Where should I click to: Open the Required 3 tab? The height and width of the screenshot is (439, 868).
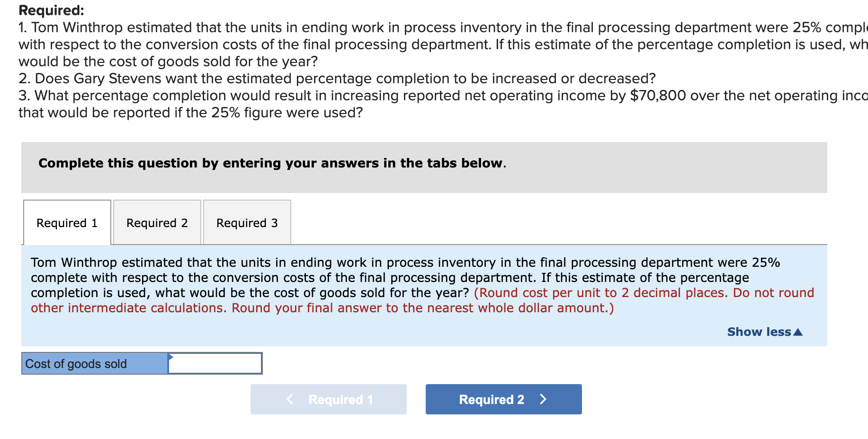[247, 222]
